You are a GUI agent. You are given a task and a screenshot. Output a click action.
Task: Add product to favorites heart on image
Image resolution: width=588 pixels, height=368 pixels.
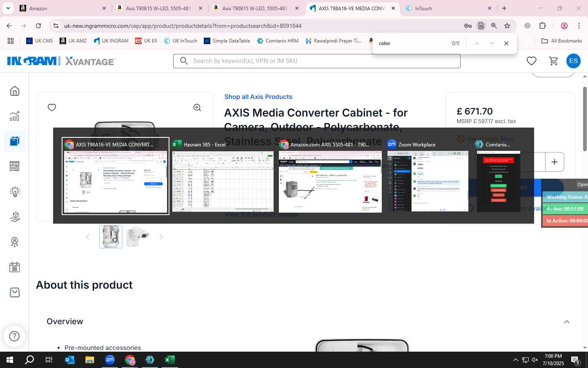click(x=52, y=108)
